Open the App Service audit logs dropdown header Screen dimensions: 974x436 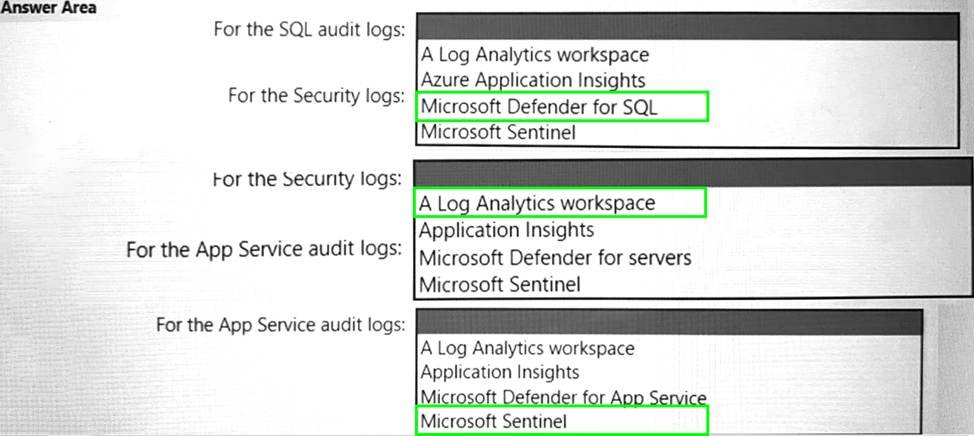(668, 322)
